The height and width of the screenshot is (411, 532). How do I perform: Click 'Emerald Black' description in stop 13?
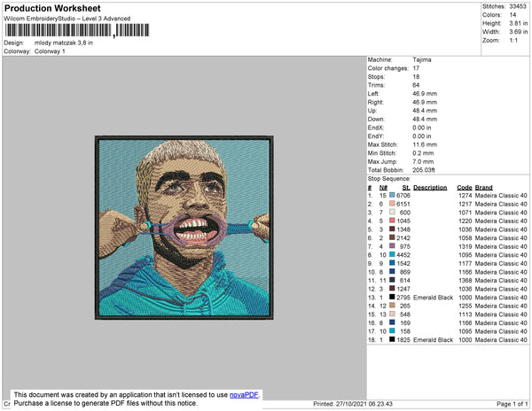coord(434,298)
